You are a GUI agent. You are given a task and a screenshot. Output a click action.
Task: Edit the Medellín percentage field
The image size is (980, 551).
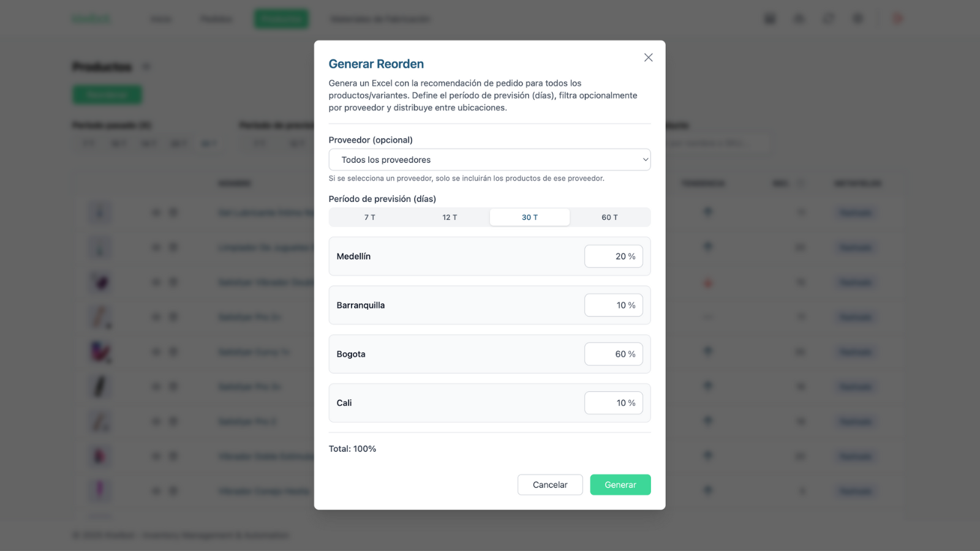coord(613,257)
